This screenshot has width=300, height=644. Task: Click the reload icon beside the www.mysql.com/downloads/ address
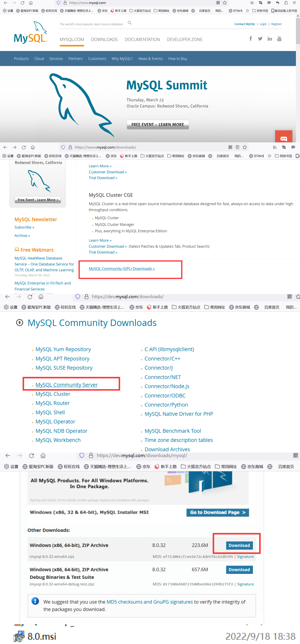click(24, 147)
